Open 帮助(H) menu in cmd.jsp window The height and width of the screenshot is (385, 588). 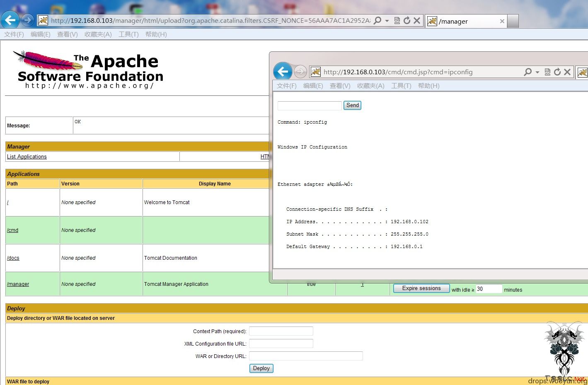click(x=429, y=86)
